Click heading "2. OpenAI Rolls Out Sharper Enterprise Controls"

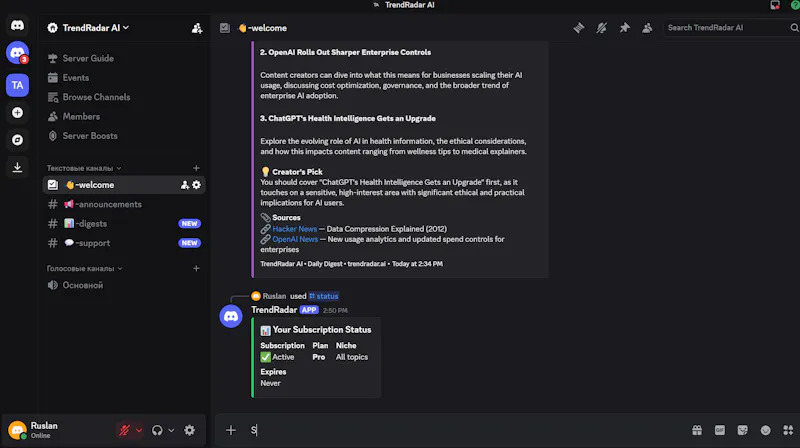coord(345,52)
